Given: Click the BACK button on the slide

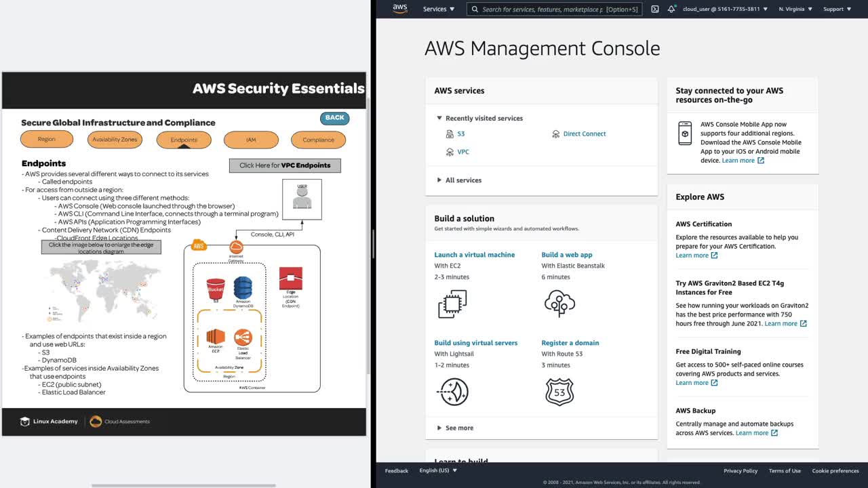Looking at the screenshot, I should pos(335,118).
